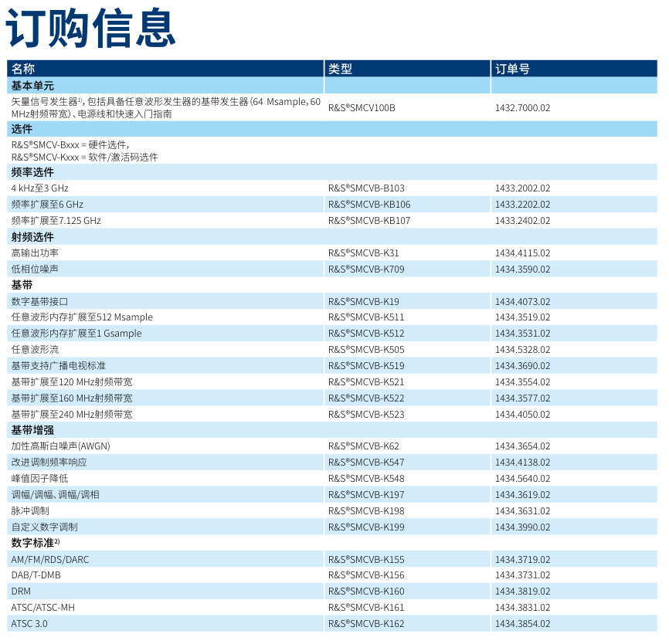Click the R&S SMCVB-K162 type cell
669x644 pixels.
(366, 624)
